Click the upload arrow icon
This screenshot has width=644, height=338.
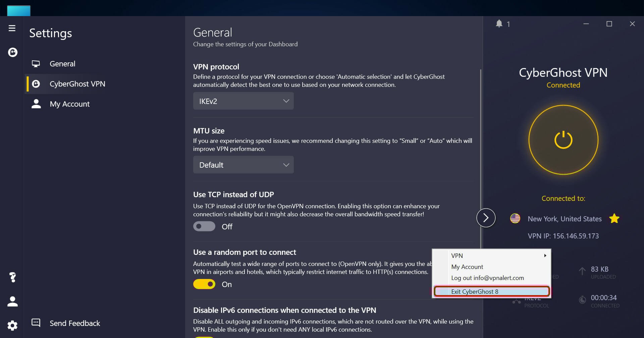(582, 271)
